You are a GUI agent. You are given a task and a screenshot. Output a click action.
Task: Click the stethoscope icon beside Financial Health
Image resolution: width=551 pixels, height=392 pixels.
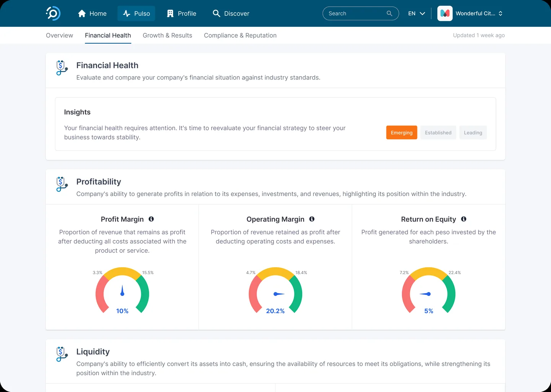click(62, 68)
